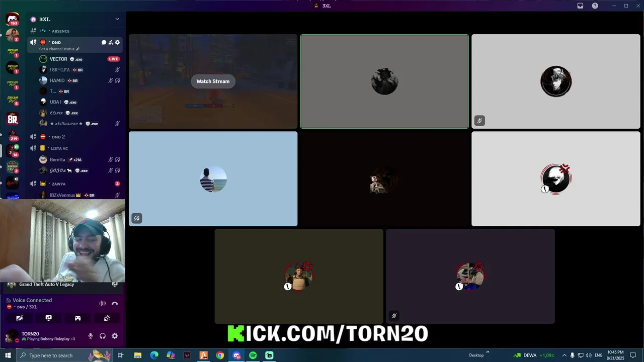Select user Beretta in LISTA VC

[x=79, y=159]
